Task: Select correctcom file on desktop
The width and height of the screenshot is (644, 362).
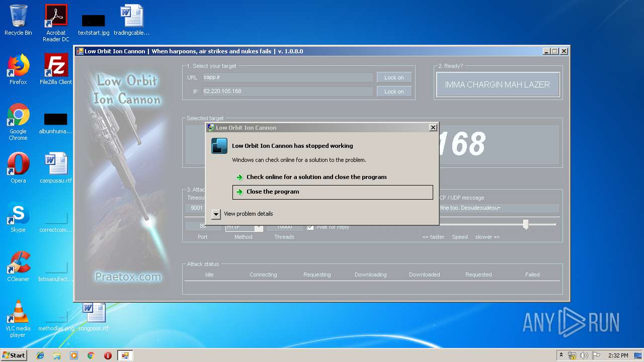Action: [56, 221]
